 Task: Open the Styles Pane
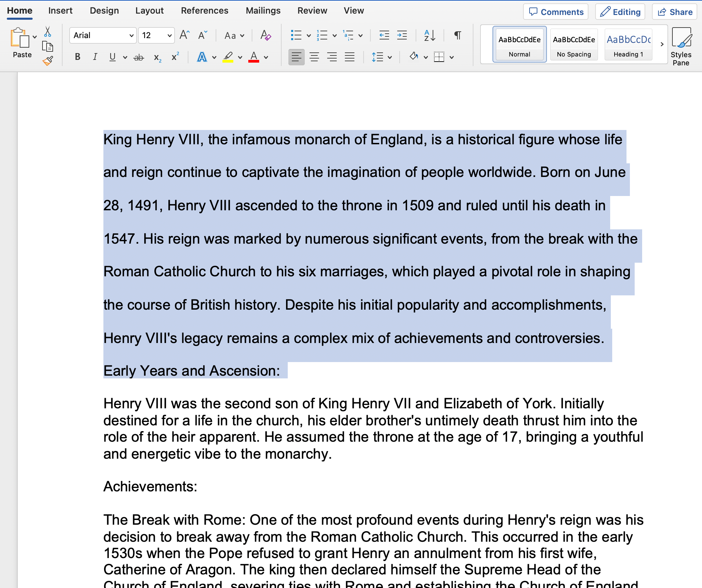click(x=681, y=47)
